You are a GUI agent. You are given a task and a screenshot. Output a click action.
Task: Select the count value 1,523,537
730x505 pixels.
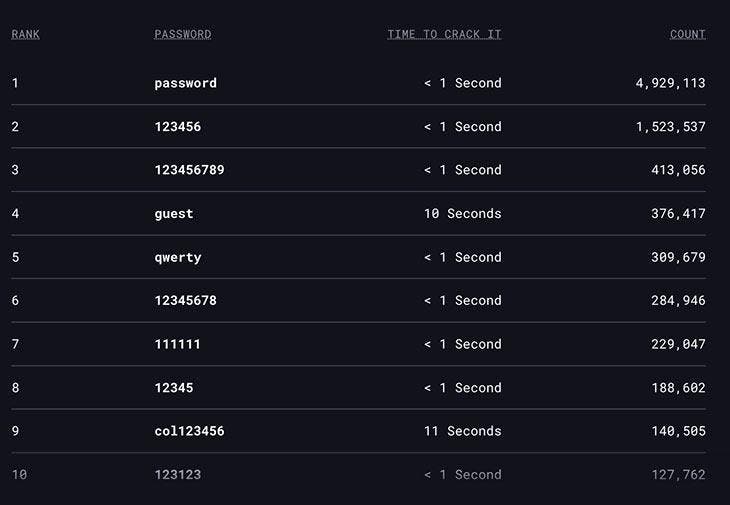coord(670,127)
